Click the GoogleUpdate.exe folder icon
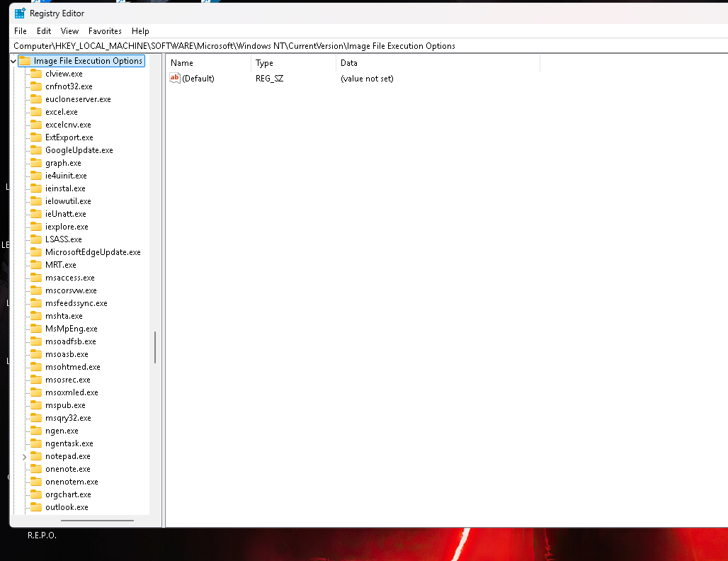This screenshot has width=728, height=561. pos(36,149)
